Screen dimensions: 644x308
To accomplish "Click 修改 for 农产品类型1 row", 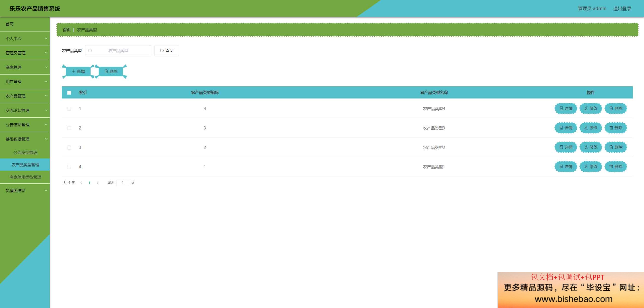I will coord(591,167).
